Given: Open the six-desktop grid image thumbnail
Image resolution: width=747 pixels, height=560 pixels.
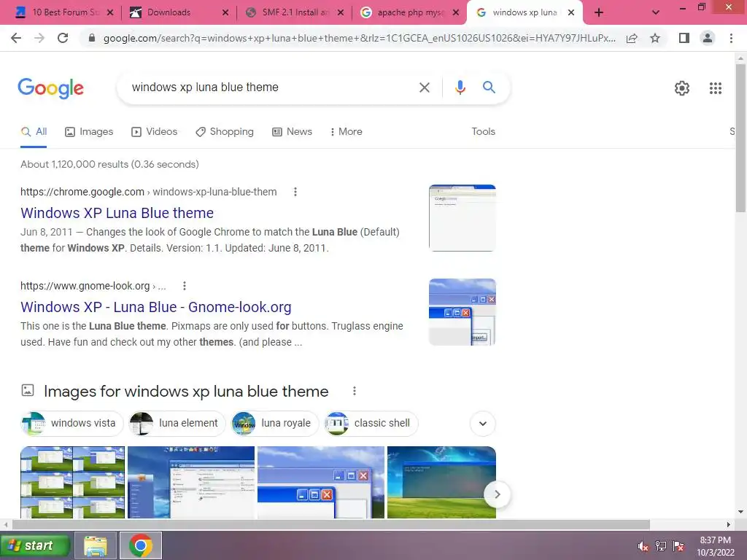Looking at the screenshot, I should click(x=72, y=482).
